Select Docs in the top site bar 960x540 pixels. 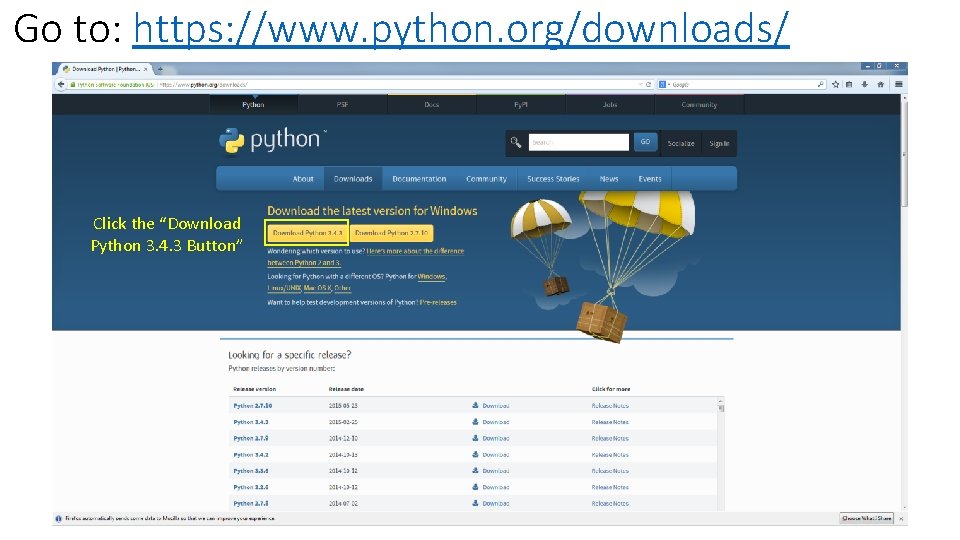coord(432,105)
